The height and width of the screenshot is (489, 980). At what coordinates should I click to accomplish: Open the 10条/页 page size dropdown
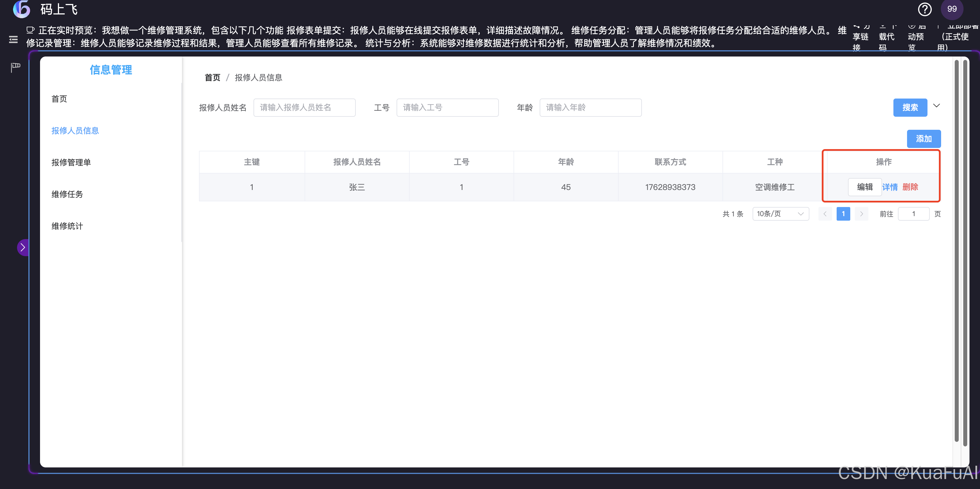pos(780,214)
